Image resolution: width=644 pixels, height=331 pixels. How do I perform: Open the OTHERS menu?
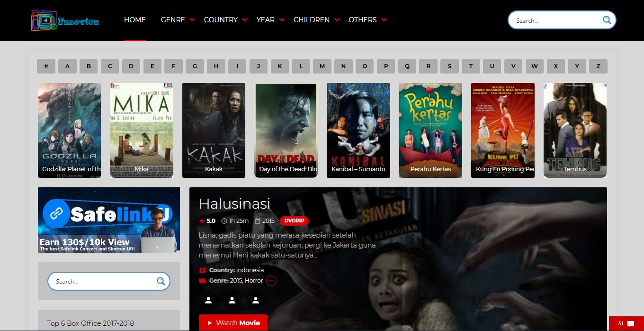click(363, 20)
